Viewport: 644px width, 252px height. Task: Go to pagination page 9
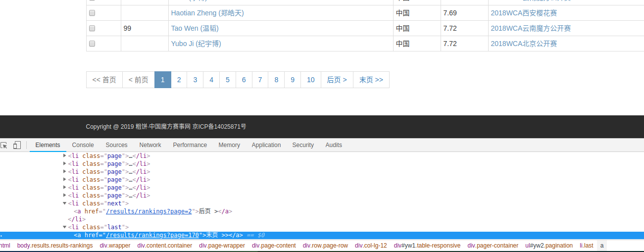(293, 80)
